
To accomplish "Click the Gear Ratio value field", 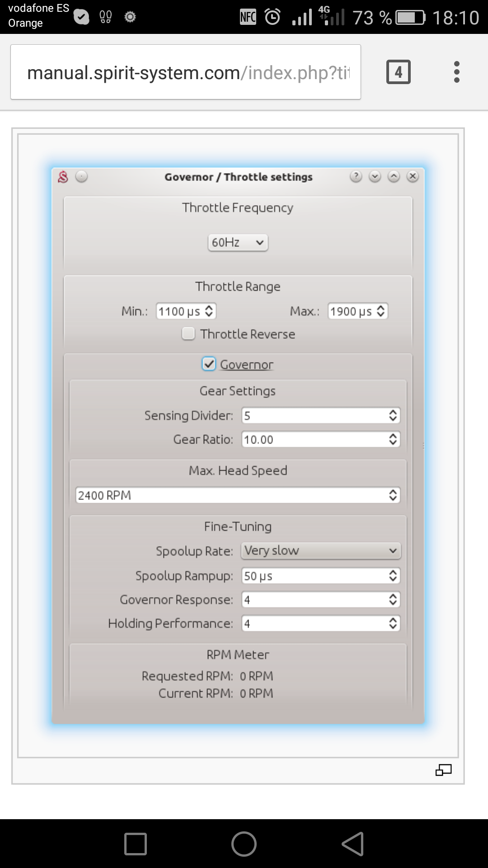I will pos(312,439).
